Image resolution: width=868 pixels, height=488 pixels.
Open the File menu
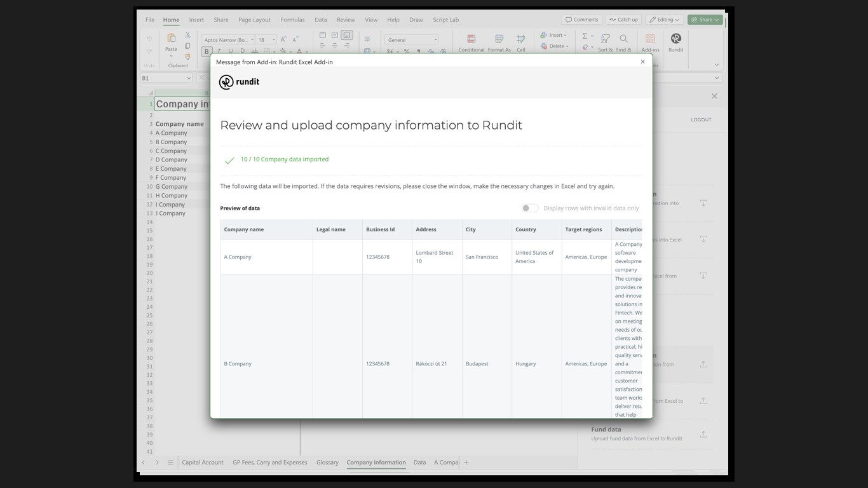pos(150,20)
